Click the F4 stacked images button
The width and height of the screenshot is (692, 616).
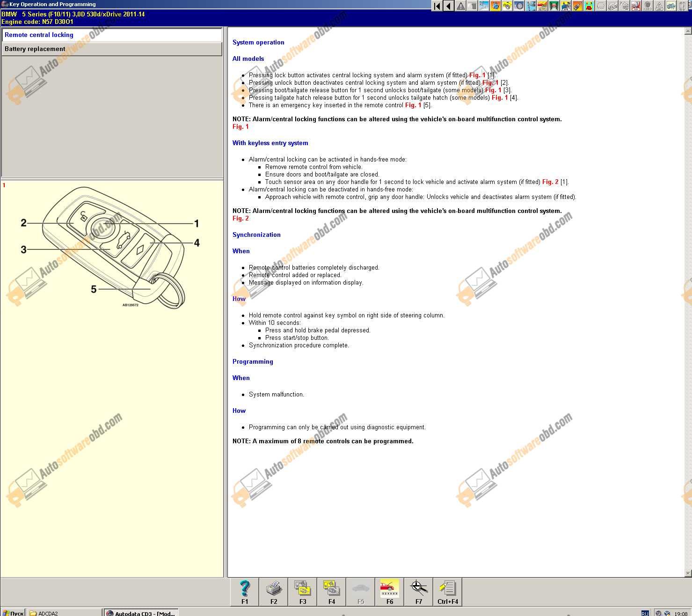click(332, 592)
